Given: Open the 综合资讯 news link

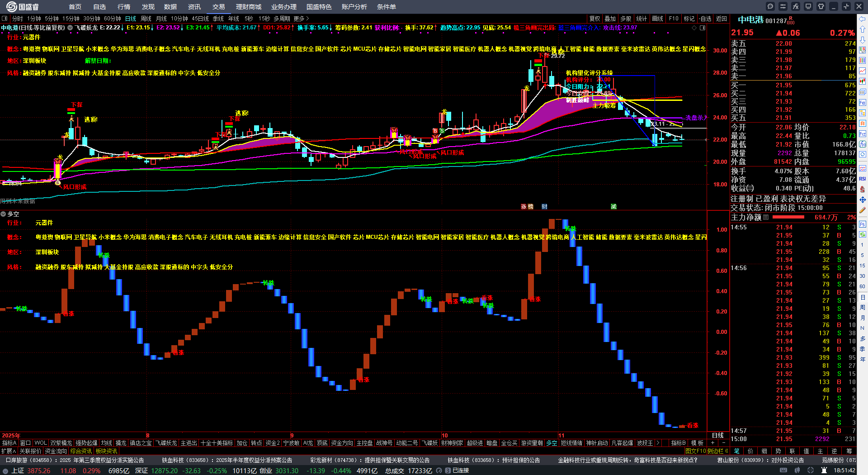Looking at the screenshot, I should coord(81,451).
